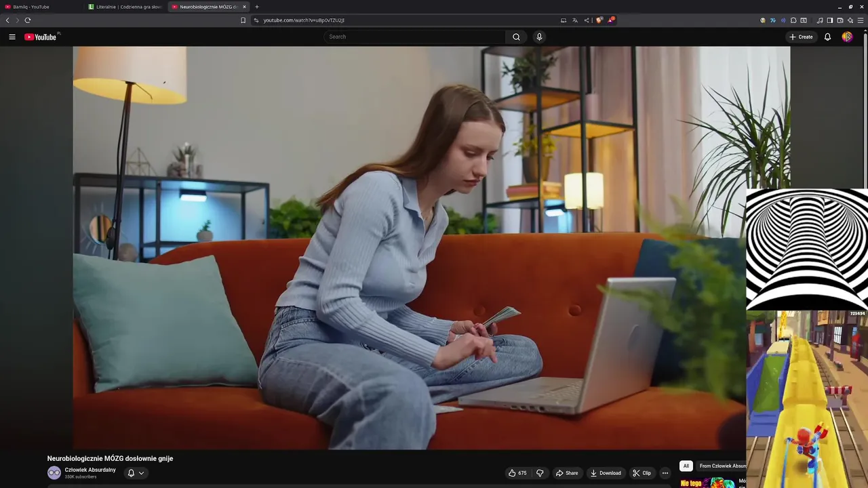
Task: Open the YouTube guide hamburger menu
Action: [12, 37]
